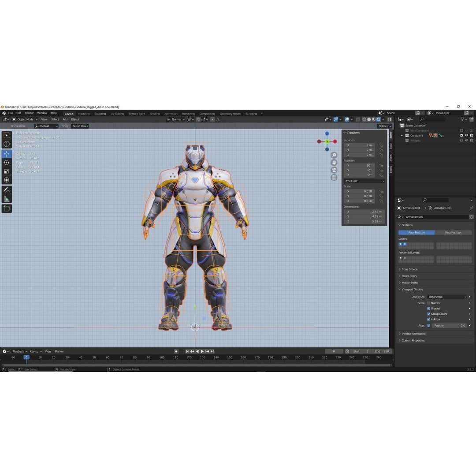Toggle camera view icon in viewport
The width and height of the screenshot is (476, 476).
click(x=334, y=170)
